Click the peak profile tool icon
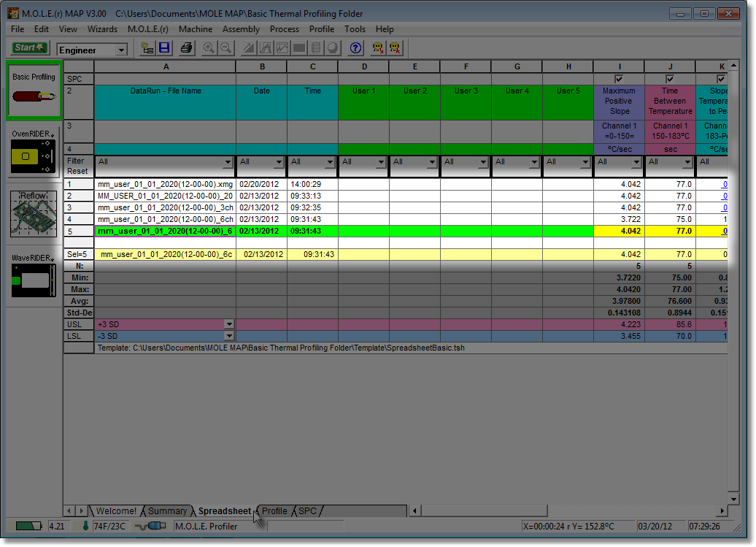This screenshot has height=547, width=756. (266, 48)
